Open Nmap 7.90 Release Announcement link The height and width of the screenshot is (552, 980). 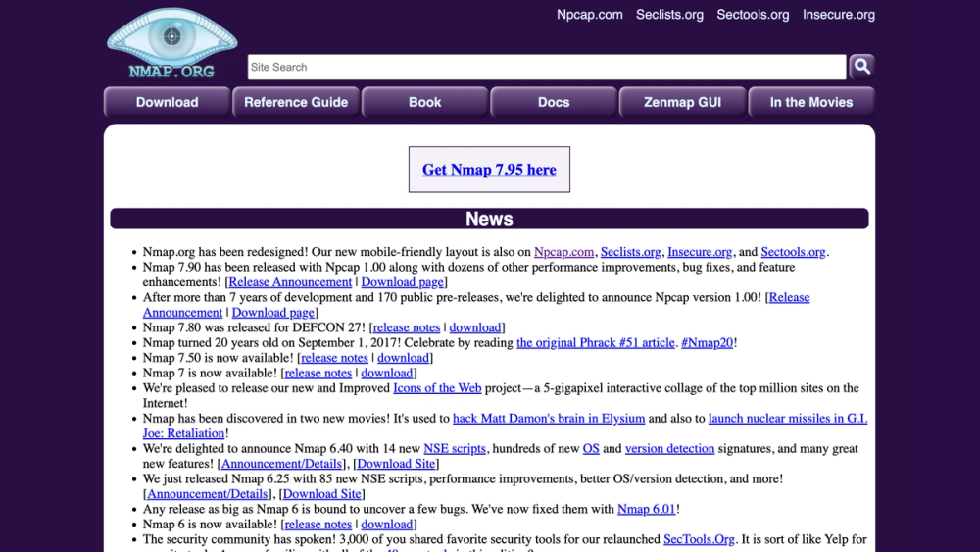[290, 282]
